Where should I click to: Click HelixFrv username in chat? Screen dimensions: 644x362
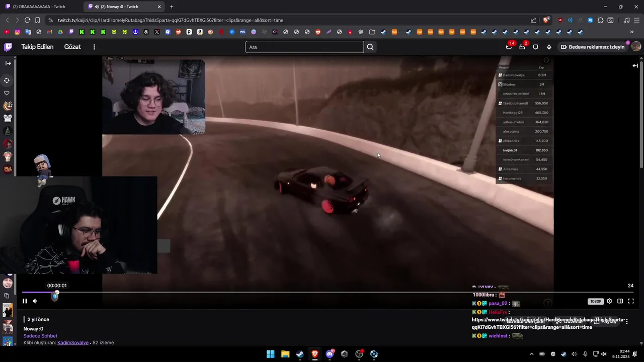point(498,312)
